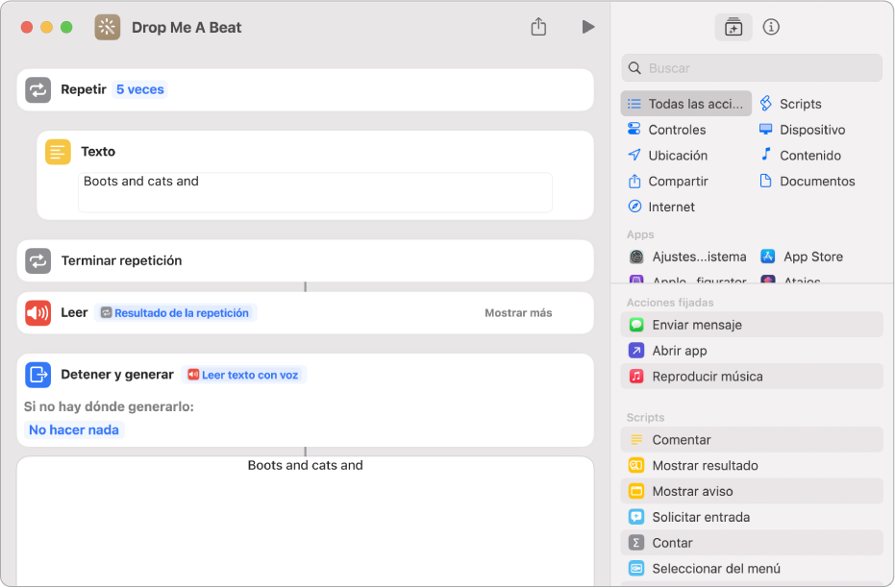Add the Enviar mensaje action
The height and width of the screenshot is (588, 895).
coord(752,325)
